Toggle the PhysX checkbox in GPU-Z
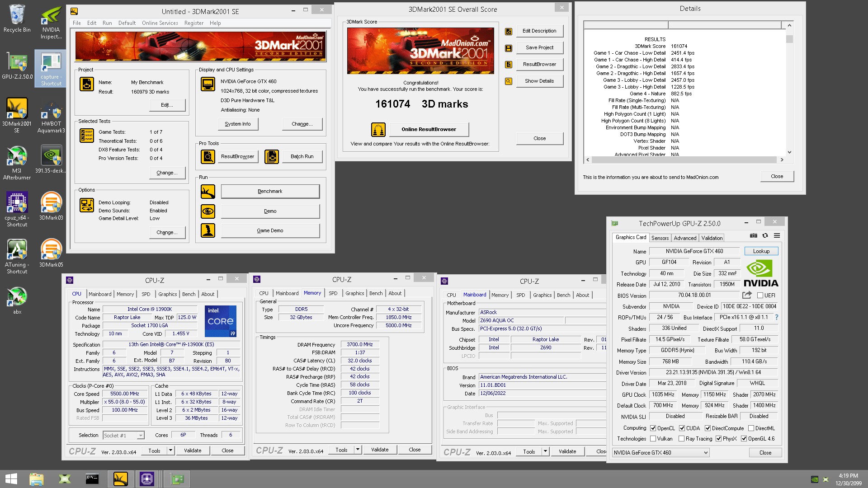This screenshot has width=868, height=488. pos(718,439)
